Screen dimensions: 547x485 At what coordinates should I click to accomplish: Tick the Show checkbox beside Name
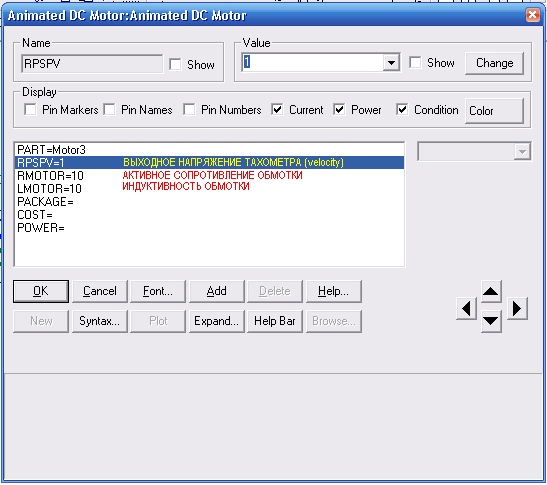point(175,64)
